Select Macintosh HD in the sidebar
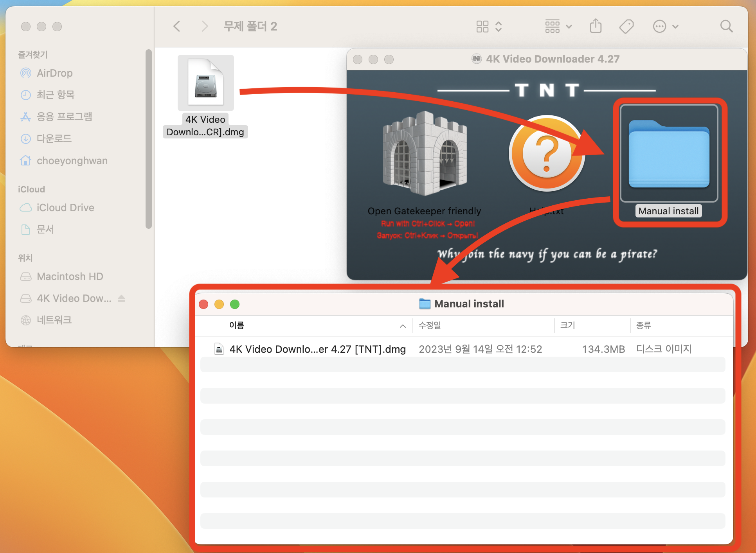The width and height of the screenshot is (756, 553). [69, 276]
